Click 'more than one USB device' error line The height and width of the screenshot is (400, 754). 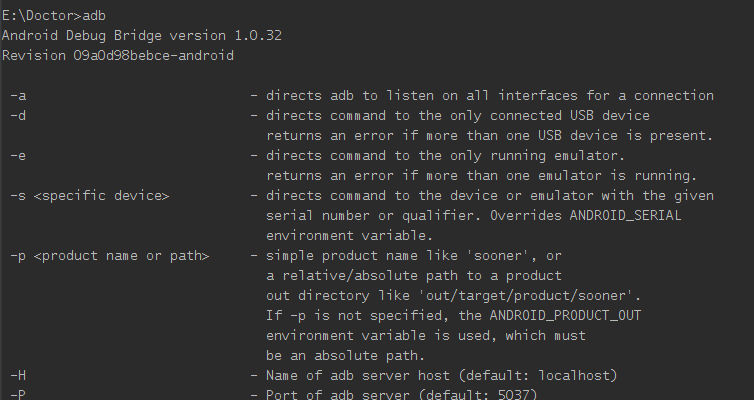click(490, 136)
